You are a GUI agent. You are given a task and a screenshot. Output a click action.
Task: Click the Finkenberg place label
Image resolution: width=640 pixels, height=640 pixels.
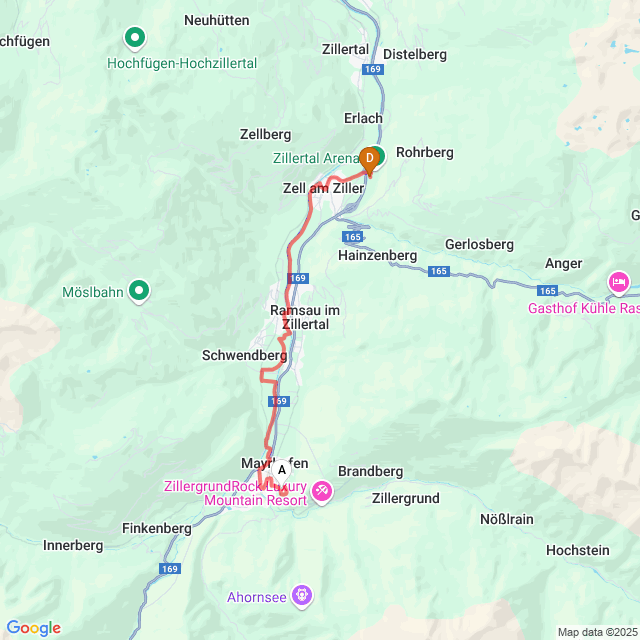[x=157, y=529]
